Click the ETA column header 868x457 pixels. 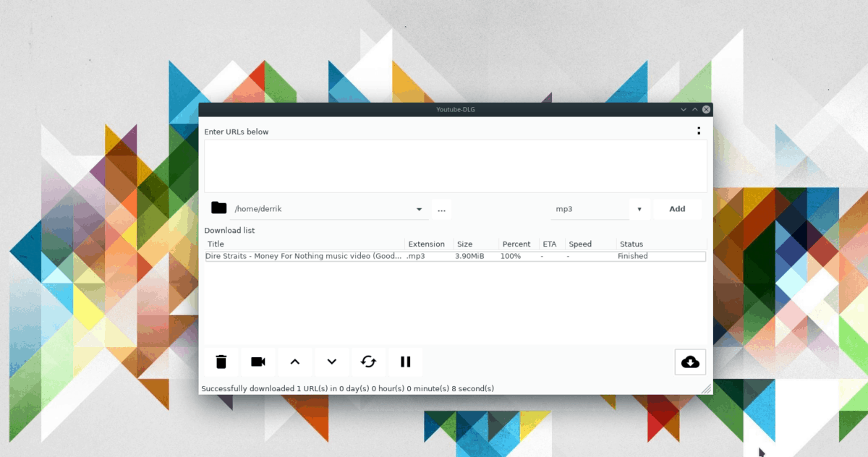(x=552, y=244)
